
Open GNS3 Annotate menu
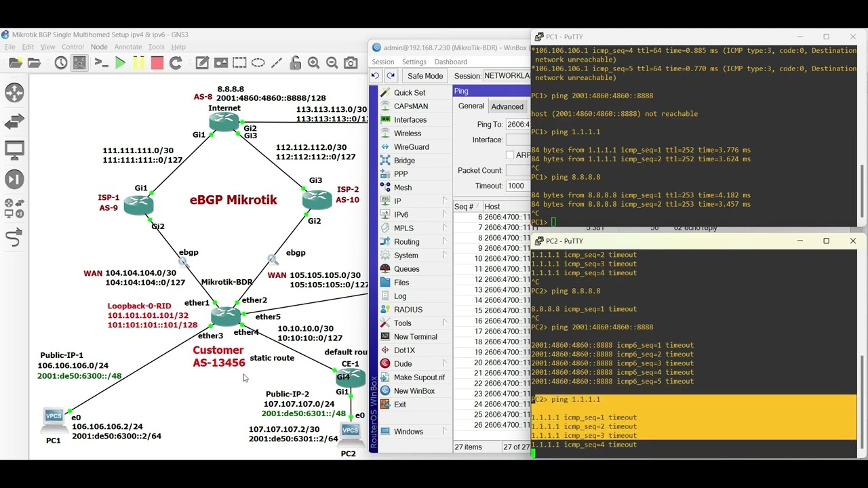128,47
